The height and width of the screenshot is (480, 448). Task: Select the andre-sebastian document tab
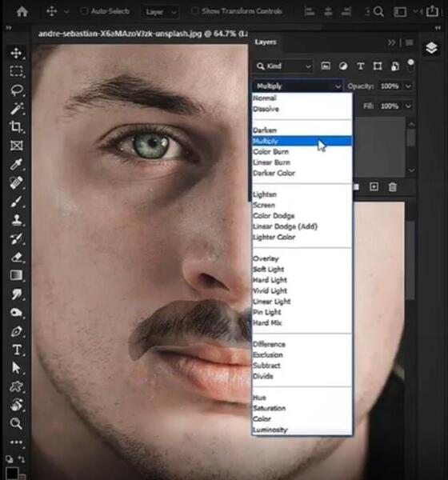[x=142, y=34]
